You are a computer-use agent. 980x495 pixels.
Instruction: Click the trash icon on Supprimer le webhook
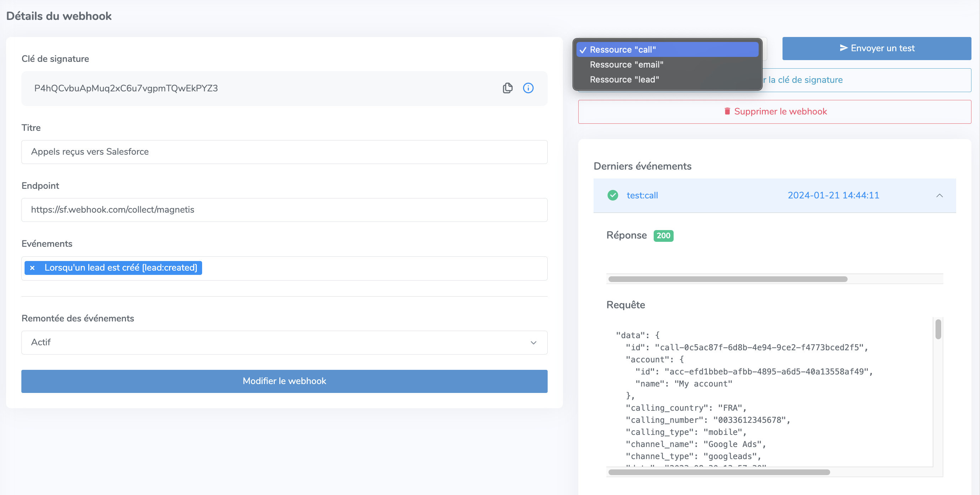(x=727, y=111)
